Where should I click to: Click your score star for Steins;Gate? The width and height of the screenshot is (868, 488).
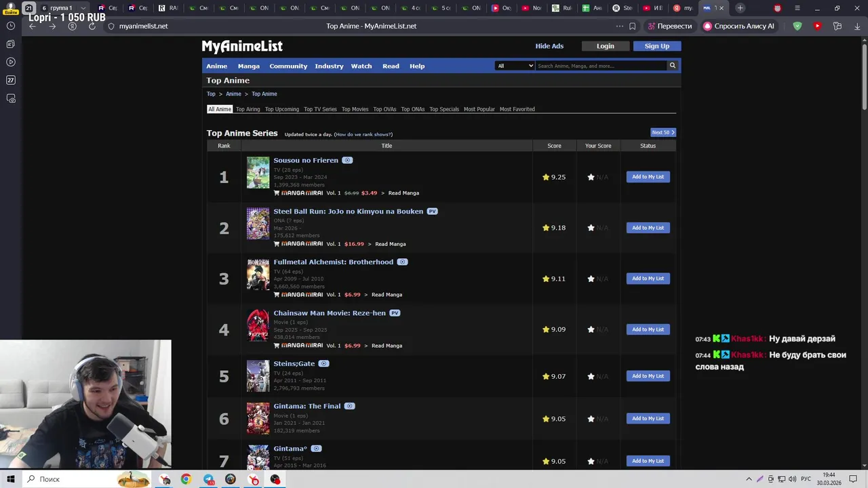591,376
